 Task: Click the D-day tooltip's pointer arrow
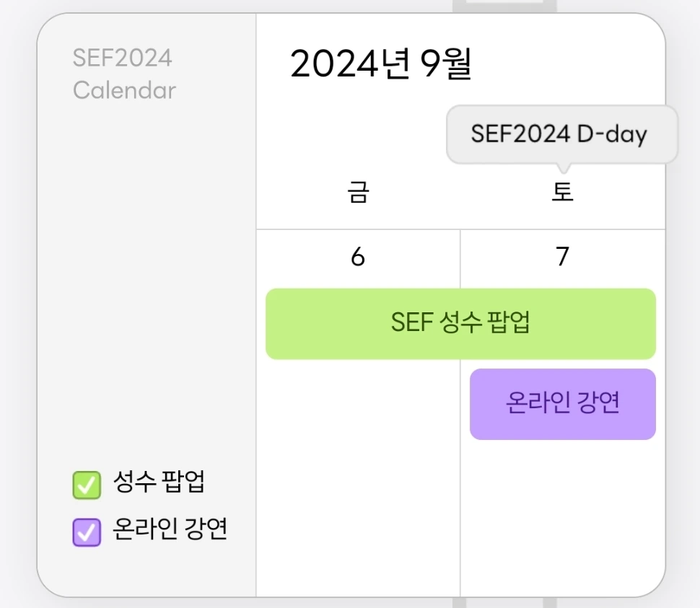tap(562, 169)
